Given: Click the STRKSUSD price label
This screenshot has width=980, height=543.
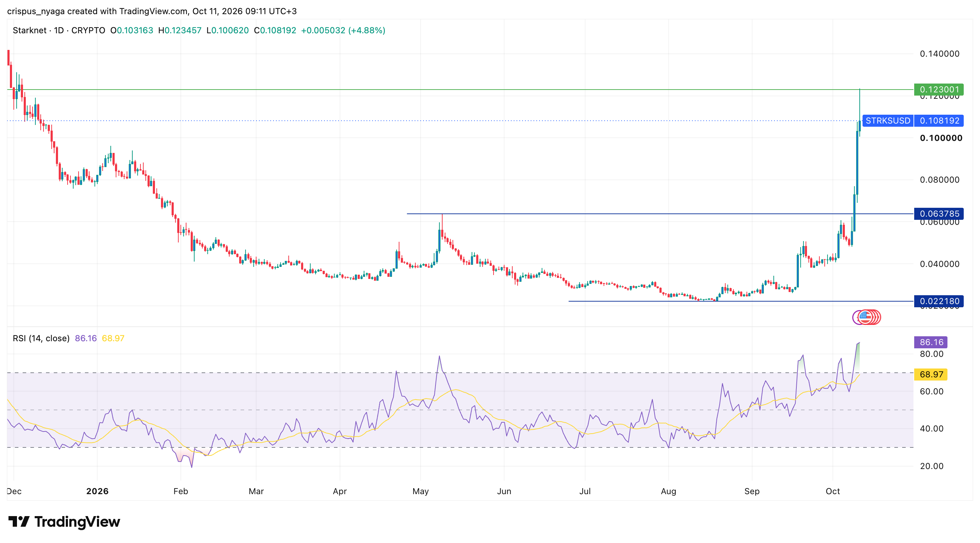Looking at the screenshot, I should [888, 121].
